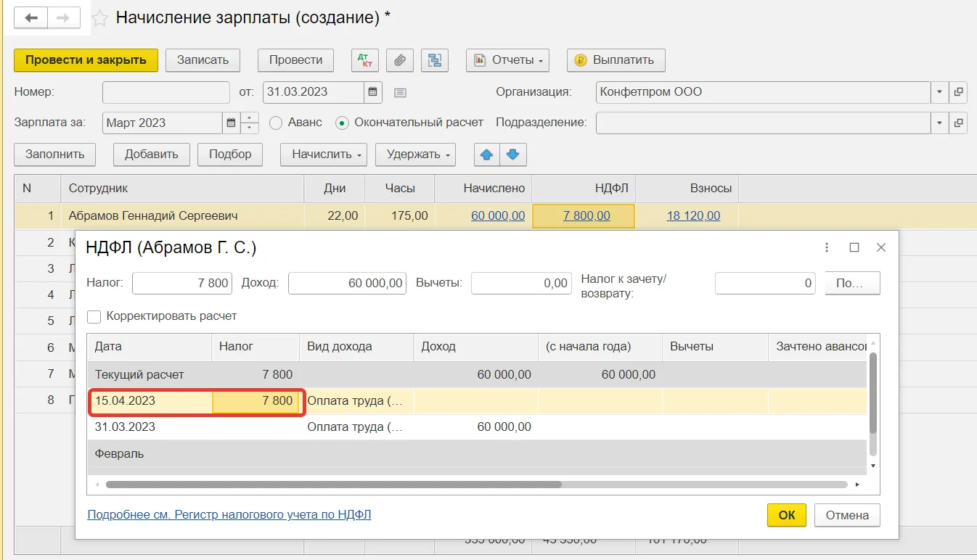
Task: Click the Вычеты field 0,00
Action: (x=521, y=284)
